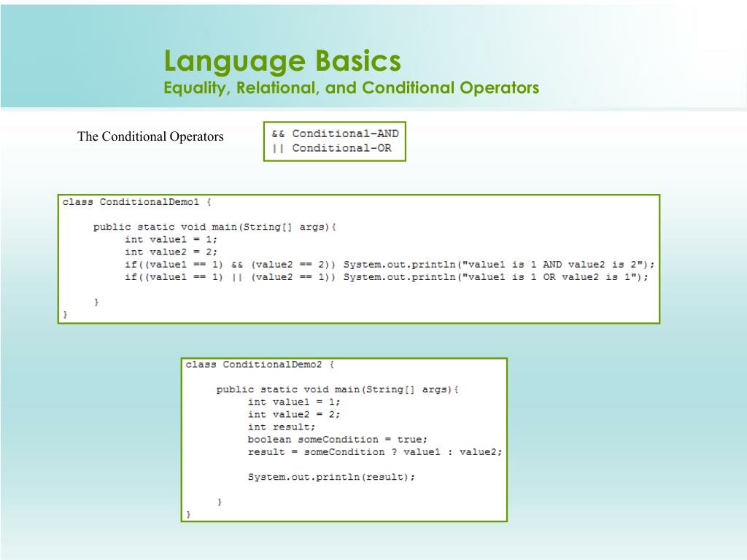747x560 pixels.
Task: Click the subtitle 'Equality, Relational, and Conditional Operators'
Action: (352, 88)
